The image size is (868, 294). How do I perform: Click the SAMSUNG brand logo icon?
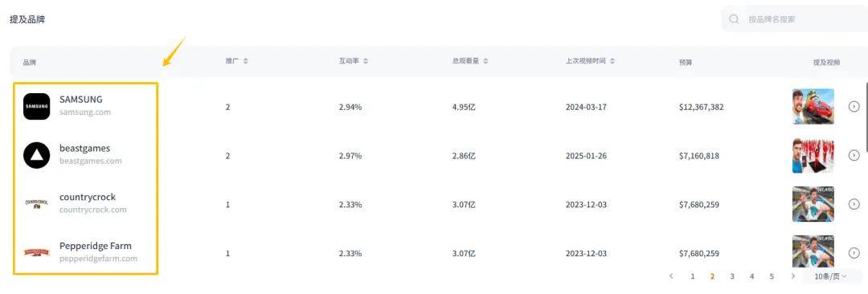[x=36, y=106]
